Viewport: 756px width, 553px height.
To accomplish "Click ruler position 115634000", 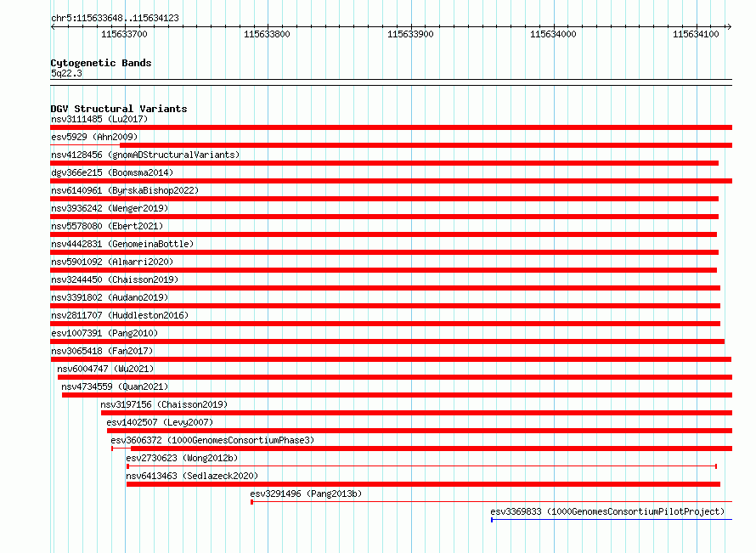I will click(553, 34).
